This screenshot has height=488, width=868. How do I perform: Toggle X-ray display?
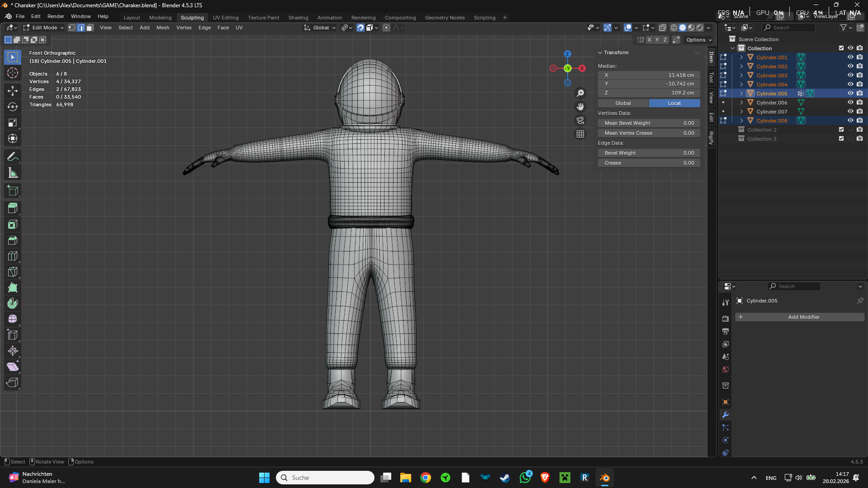663,28
